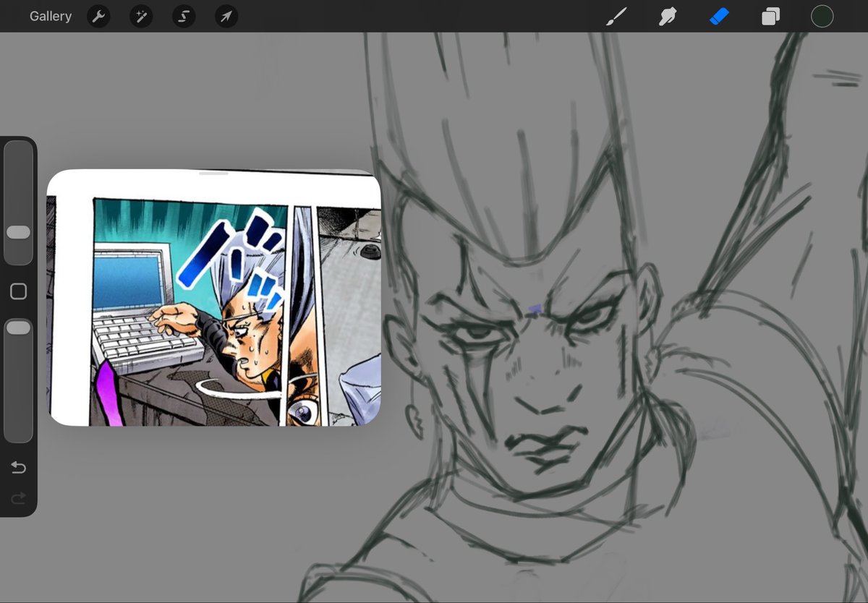Open the active color picker circle
The height and width of the screenshot is (603, 868).
[x=822, y=16]
